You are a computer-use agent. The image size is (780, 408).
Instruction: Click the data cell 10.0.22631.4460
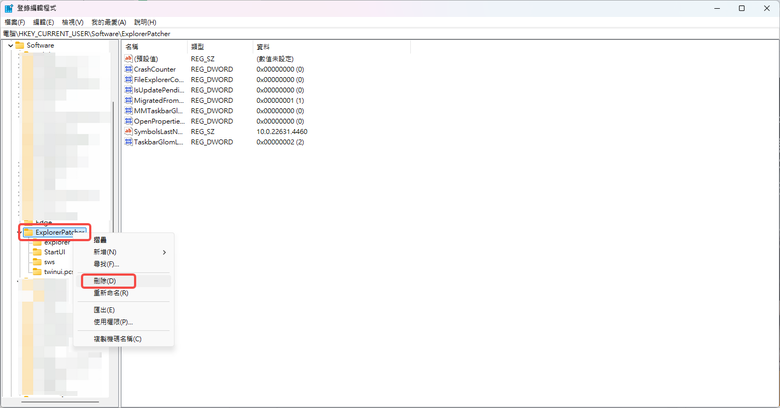click(x=282, y=132)
